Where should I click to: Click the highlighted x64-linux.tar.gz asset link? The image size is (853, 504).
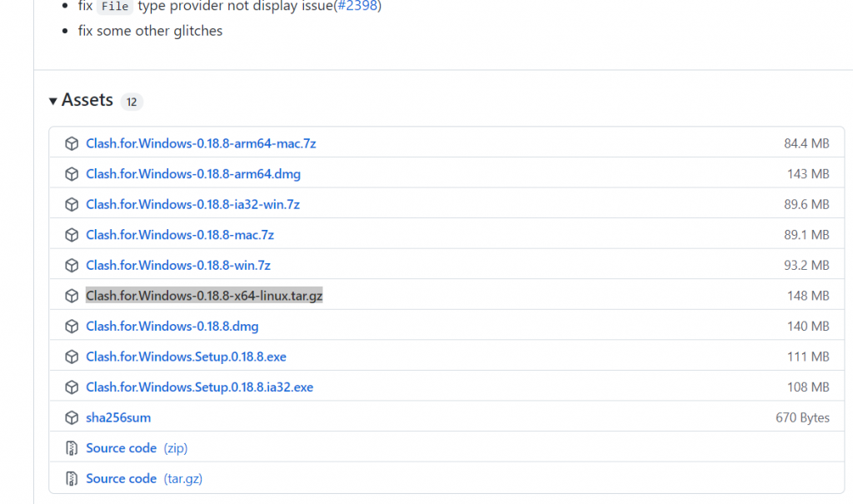[204, 296]
